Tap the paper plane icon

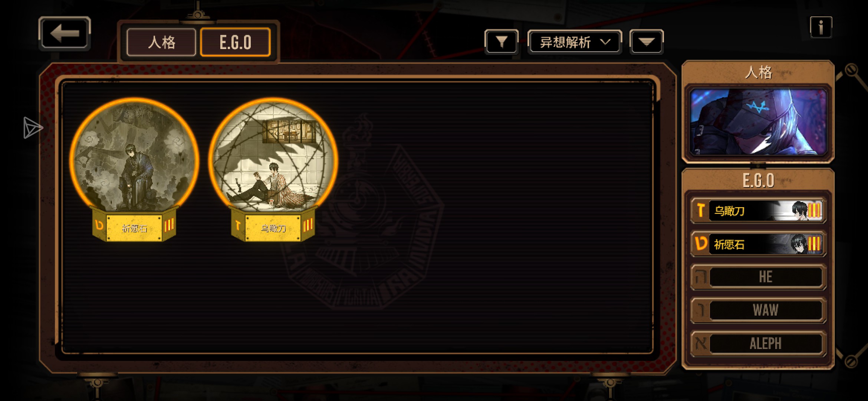pyautogui.click(x=33, y=128)
